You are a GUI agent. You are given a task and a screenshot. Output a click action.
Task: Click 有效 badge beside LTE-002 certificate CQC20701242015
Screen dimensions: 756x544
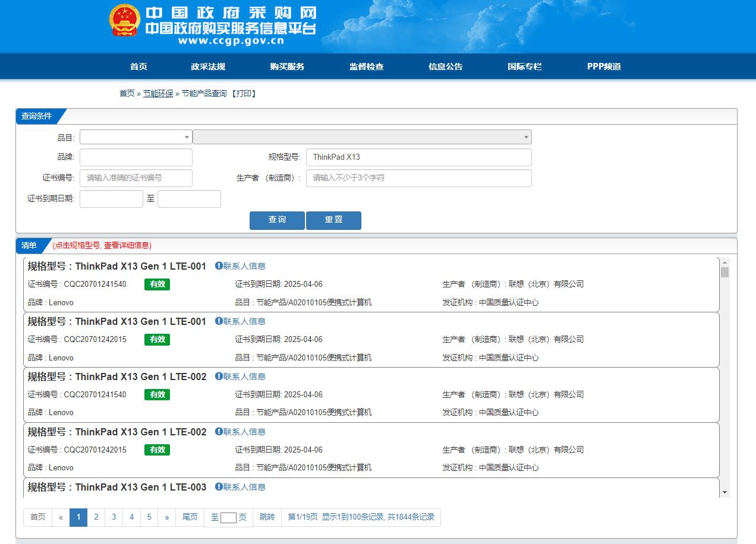157,450
